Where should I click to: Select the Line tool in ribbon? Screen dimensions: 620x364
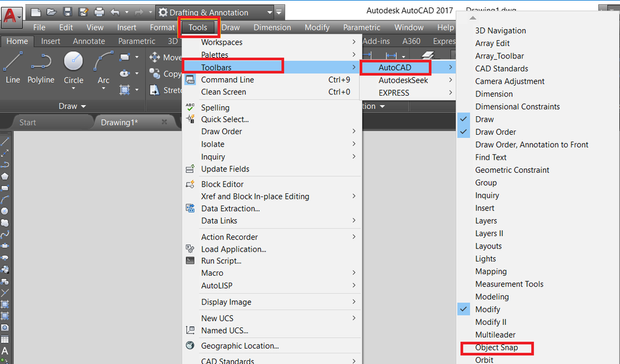point(12,68)
